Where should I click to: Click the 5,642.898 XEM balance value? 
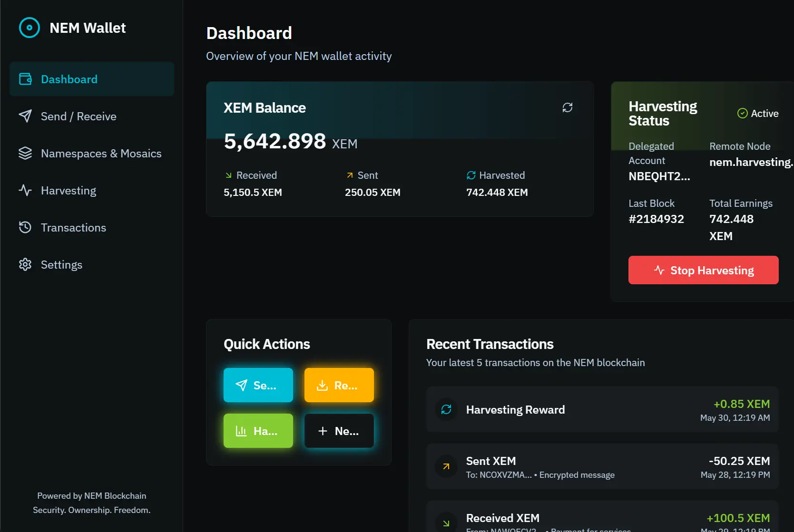pos(290,141)
